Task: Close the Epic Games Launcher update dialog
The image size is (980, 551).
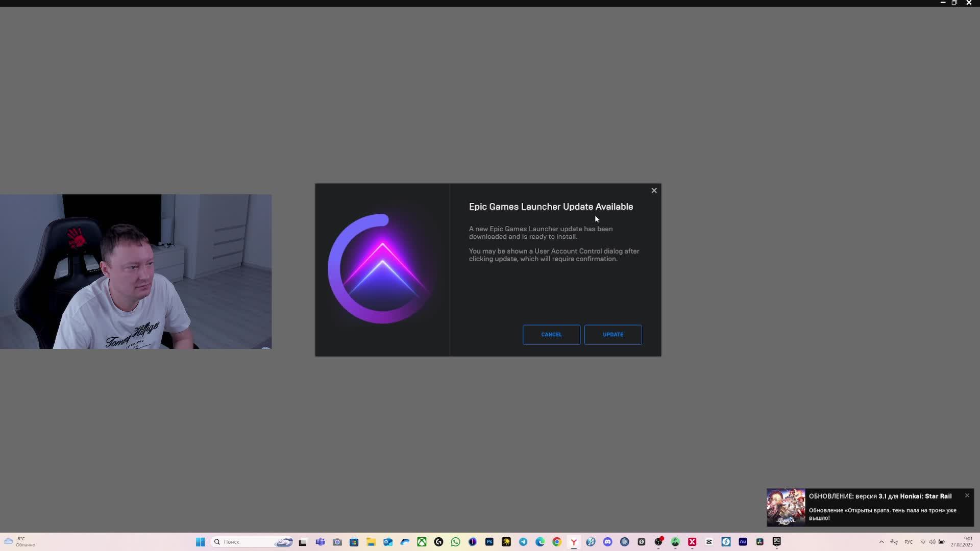Action: point(654,190)
